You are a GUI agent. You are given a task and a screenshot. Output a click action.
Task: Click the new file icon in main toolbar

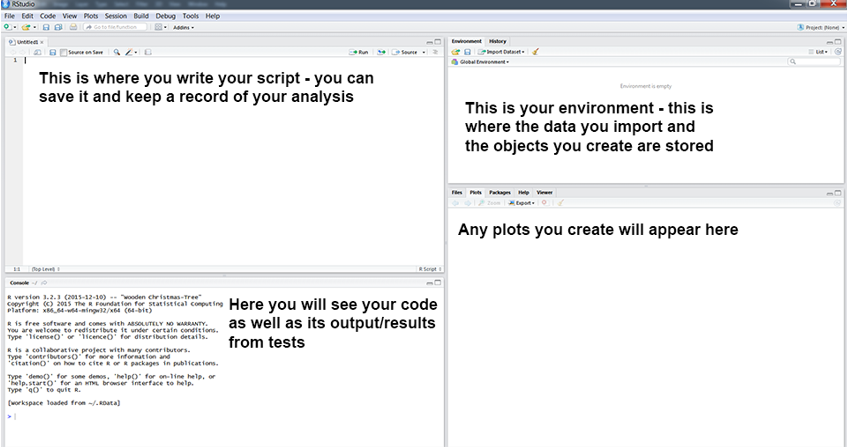(x=8, y=27)
